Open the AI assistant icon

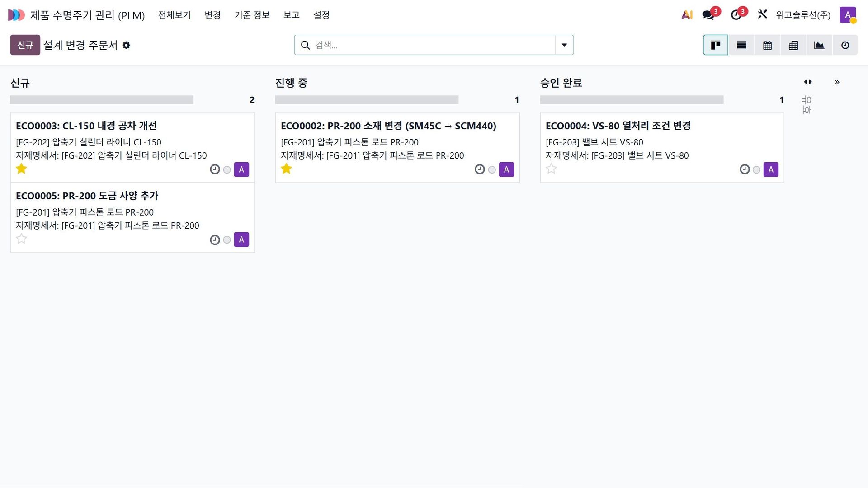tap(687, 15)
